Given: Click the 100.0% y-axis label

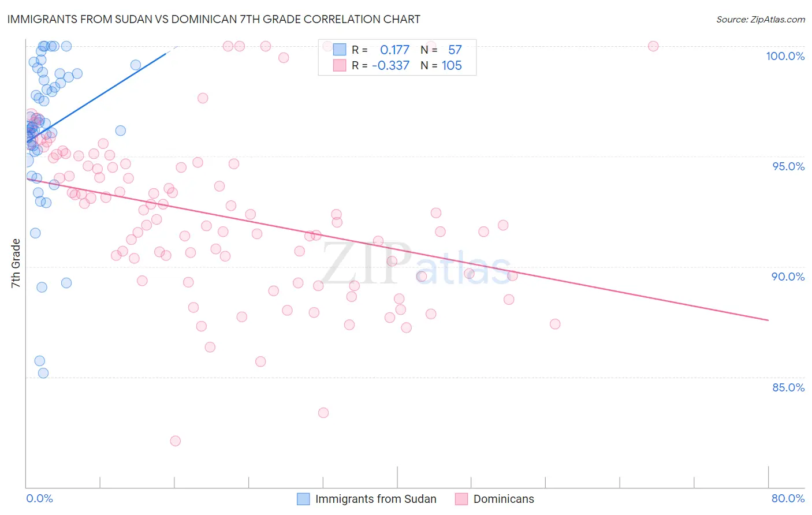Looking at the screenshot, I should (785, 56).
